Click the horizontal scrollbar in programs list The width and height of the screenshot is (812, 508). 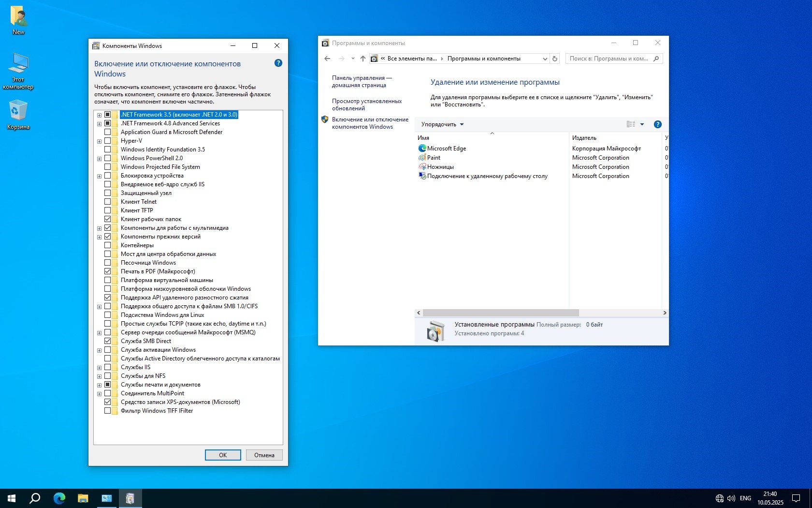(500, 313)
